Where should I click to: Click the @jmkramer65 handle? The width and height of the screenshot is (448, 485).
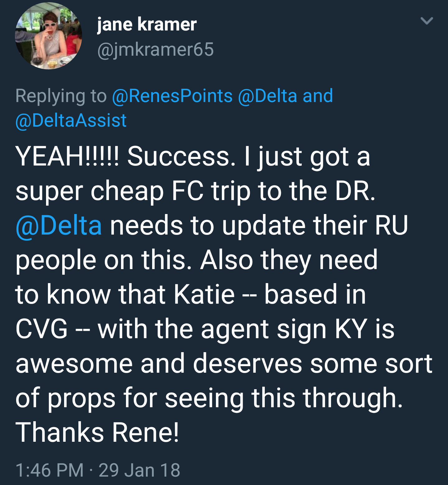click(155, 49)
